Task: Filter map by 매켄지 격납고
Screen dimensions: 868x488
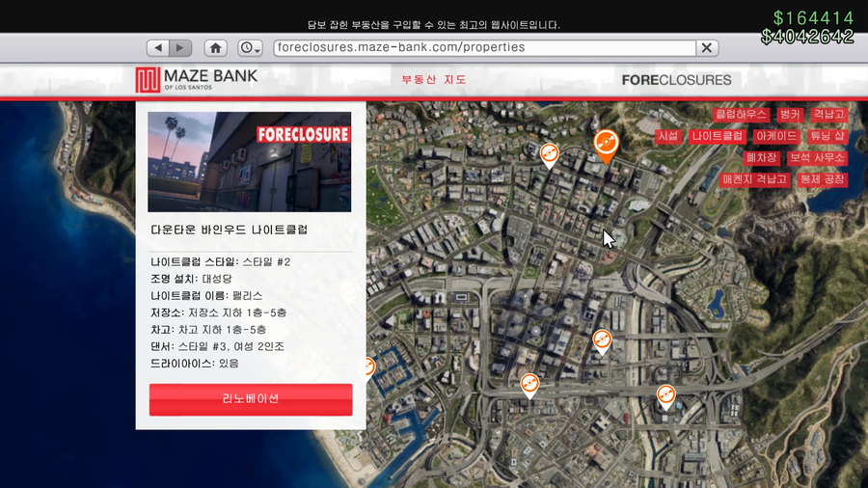Action: click(754, 179)
